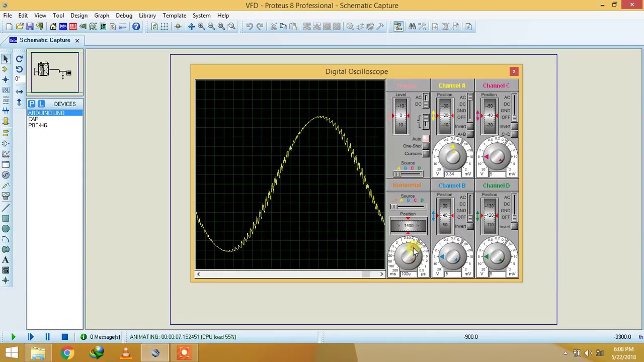Click the X-mirror horizontal flip icon
644x362 pixels.
tap(19, 92)
